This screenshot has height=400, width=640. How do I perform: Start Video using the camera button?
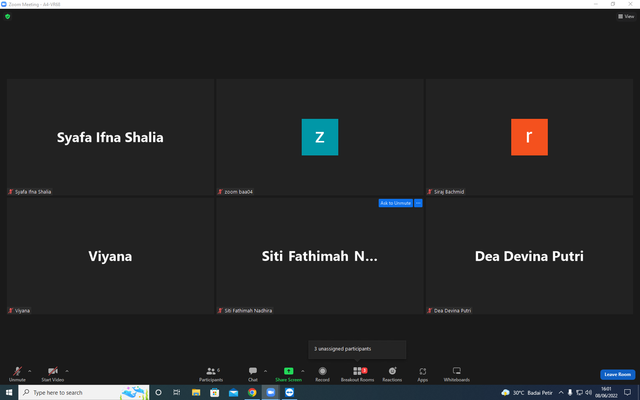pyautogui.click(x=53, y=373)
